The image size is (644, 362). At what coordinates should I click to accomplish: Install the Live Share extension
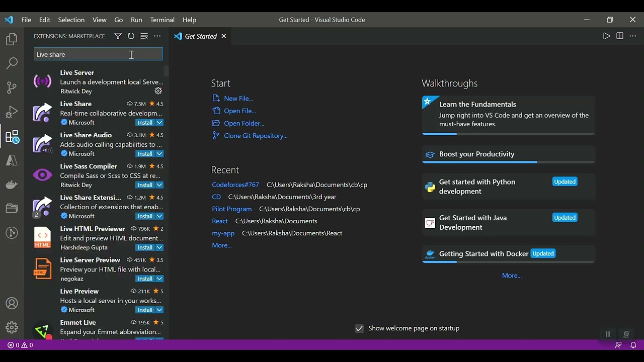point(145,123)
